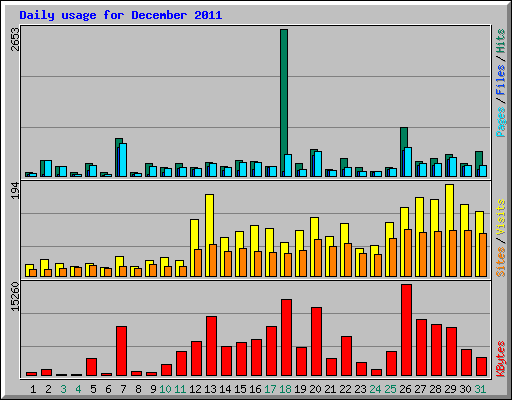This screenshot has height=400, width=512.
Task: Click the day 28 axis label
Action: click(435, 389)
